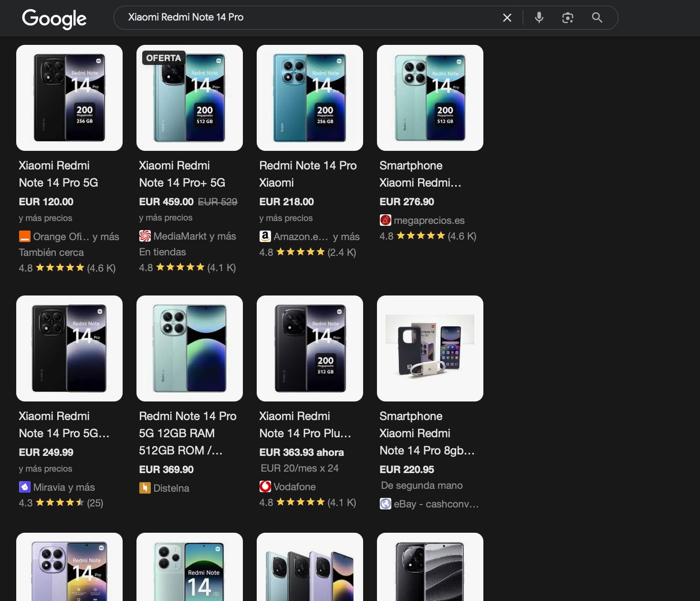
Task: Click the megaprecios.es store icon
Action: click(385, 220)
